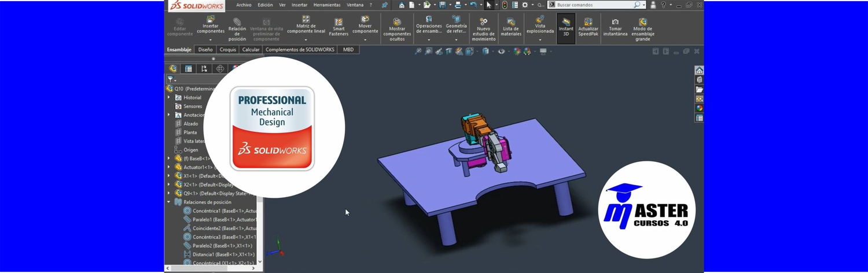Viewport: 868px width, 273px height.
Task: Click the Home icon in title toolbar
Action: click(x=402, y=5)
